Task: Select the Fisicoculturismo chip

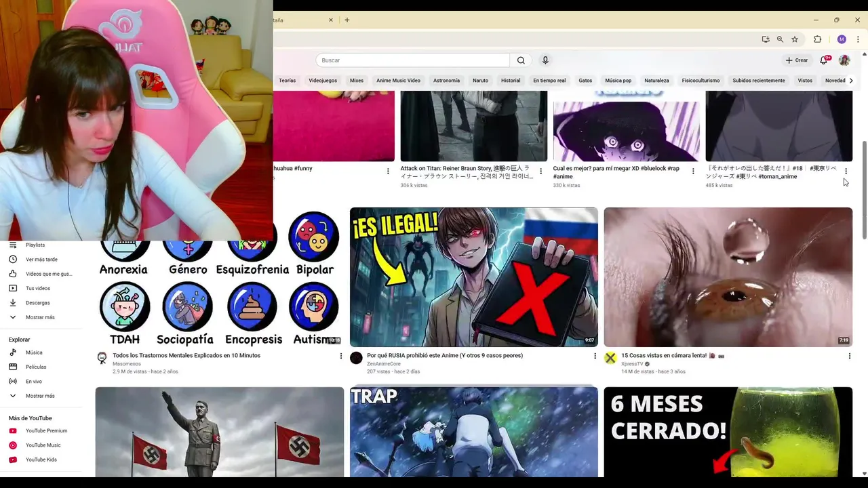Action: point(701,81)
